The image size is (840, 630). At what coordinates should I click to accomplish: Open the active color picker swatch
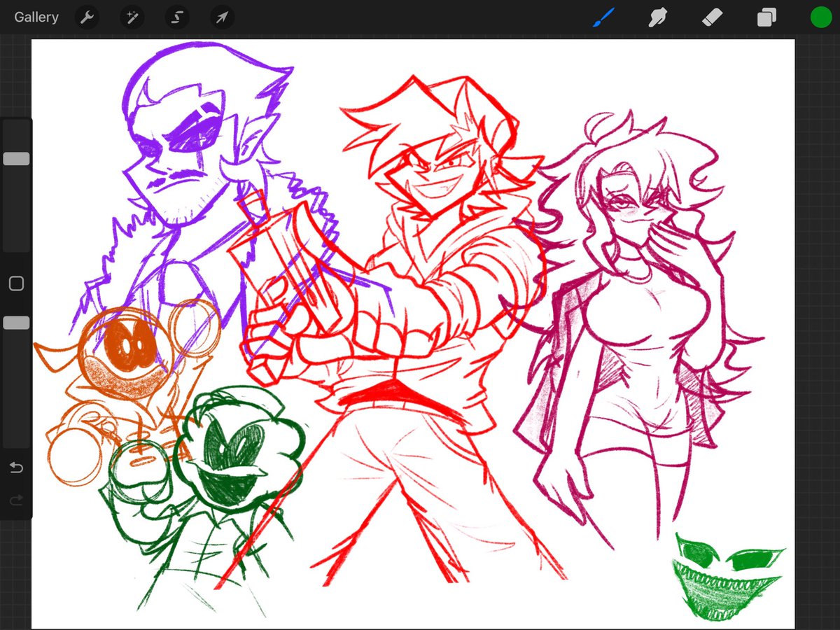click(821, 17)
